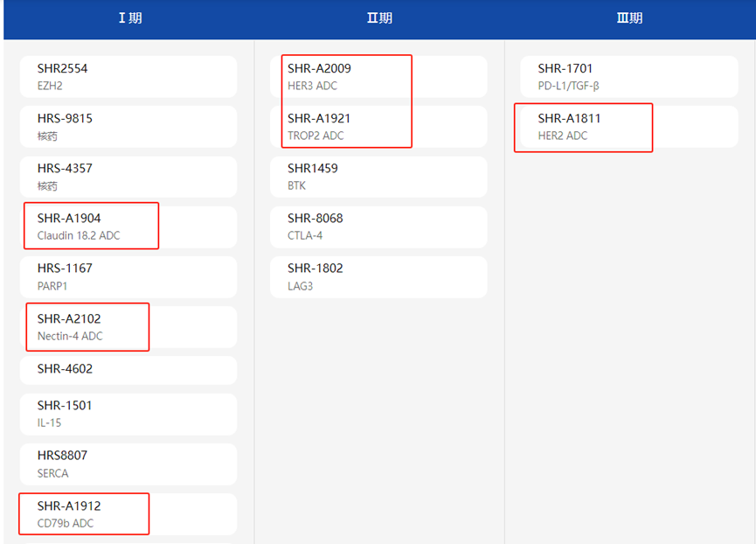Choose the SHR-8068 CTLA-4 card
756x544 pixels.
tap(378, 227)
